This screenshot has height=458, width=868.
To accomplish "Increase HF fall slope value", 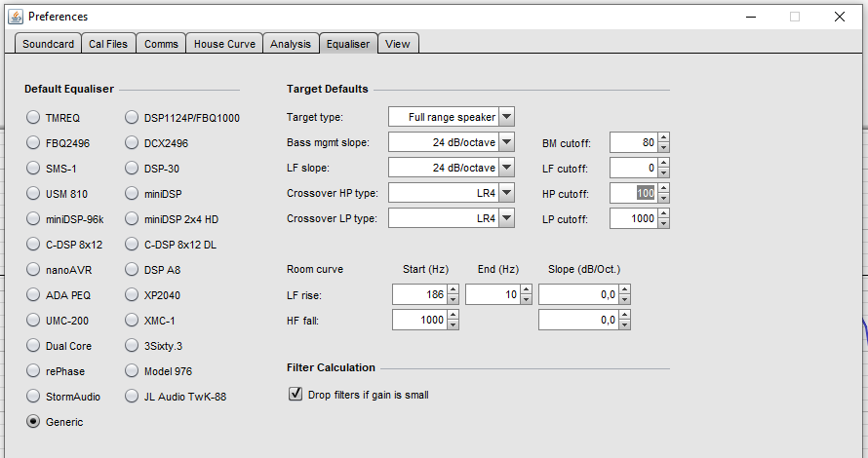I will (x=624, y=316).
